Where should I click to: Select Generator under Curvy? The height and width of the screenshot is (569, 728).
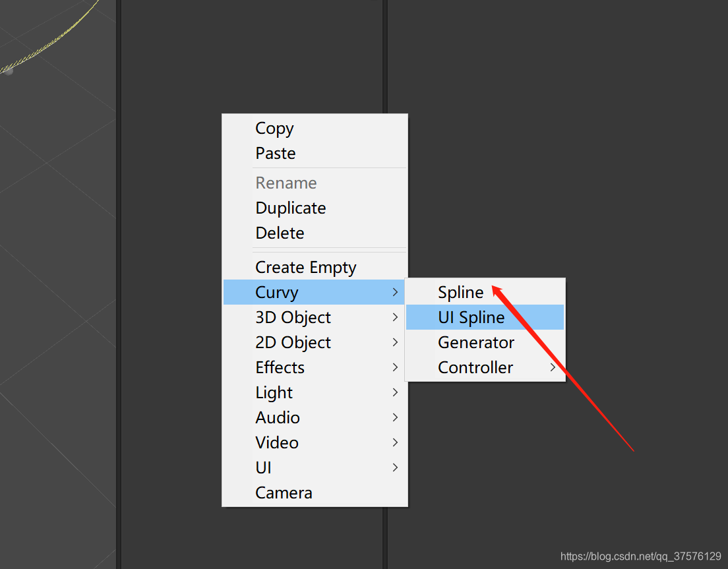476,342
